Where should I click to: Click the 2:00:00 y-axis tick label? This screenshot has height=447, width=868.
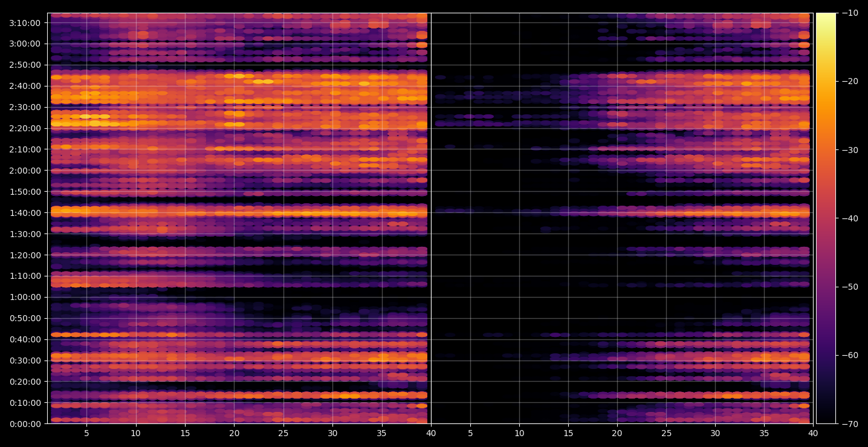tap(25, 171)
